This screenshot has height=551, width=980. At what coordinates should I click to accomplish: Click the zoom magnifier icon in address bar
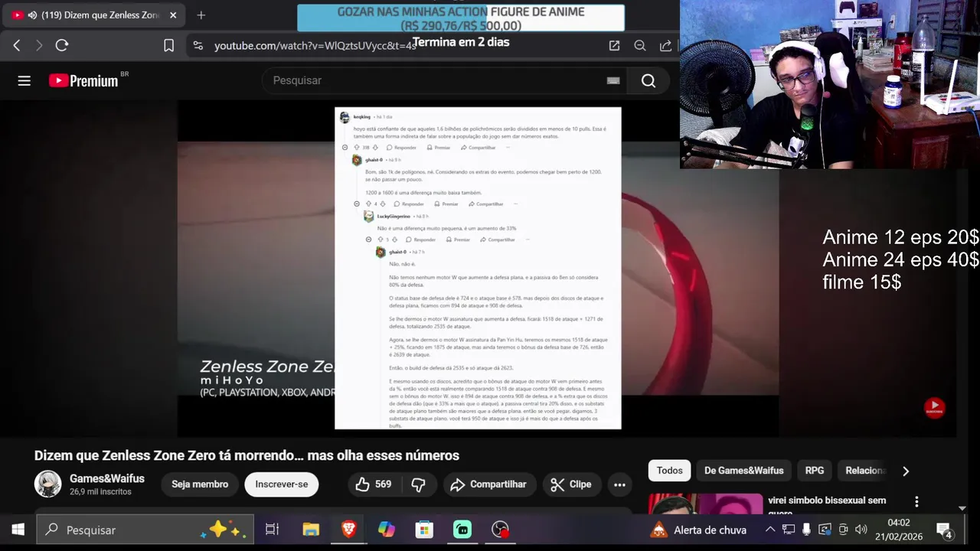[x=640, y=46]
